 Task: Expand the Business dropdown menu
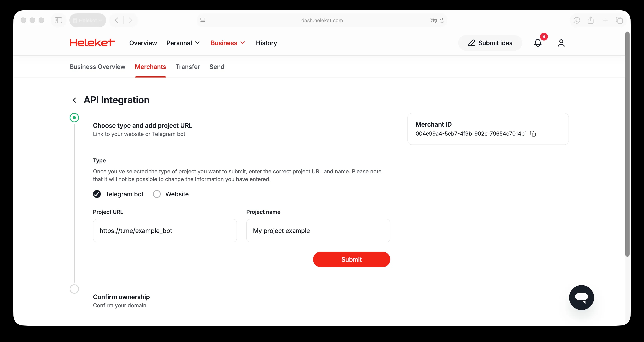pos(227,43)
